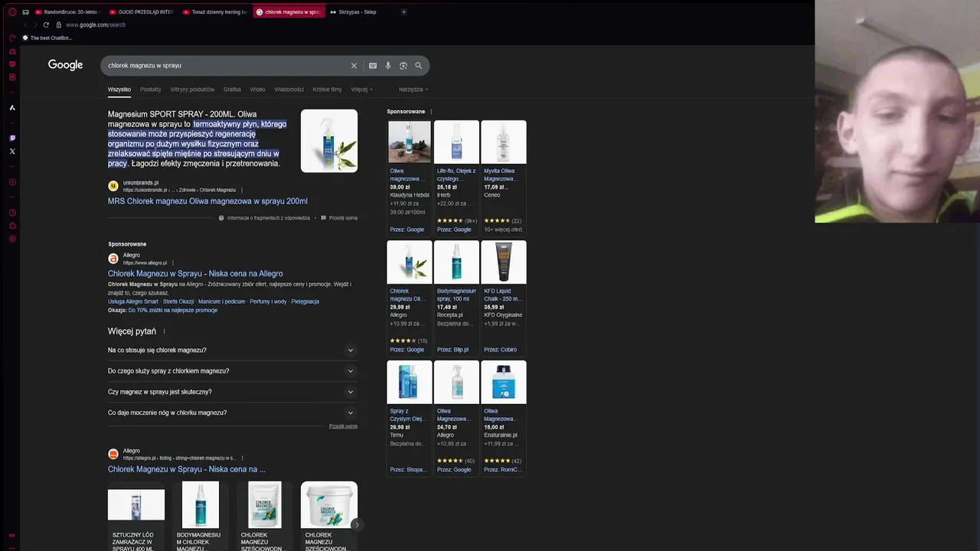980x551 pixels.
Task: Expand 'Co daje moczenie nóg w chlorku magnezu?'
Action: 233,412
